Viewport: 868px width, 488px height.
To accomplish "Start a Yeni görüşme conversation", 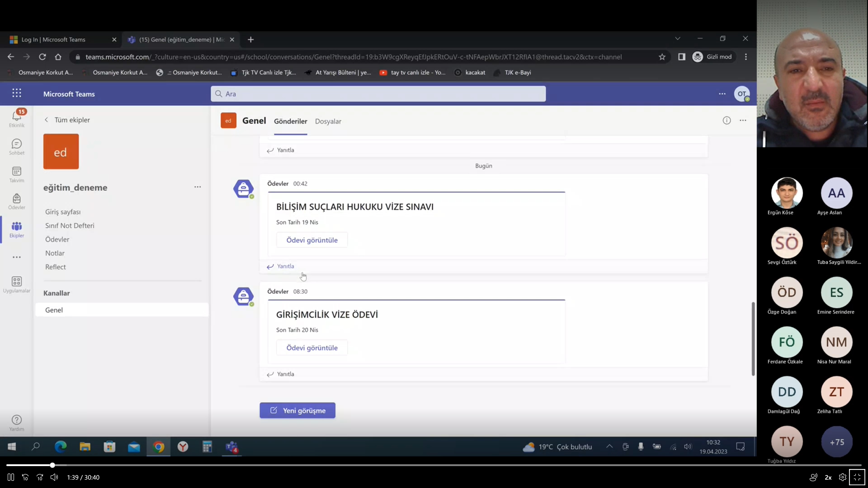I will click(x=297, y=411).
